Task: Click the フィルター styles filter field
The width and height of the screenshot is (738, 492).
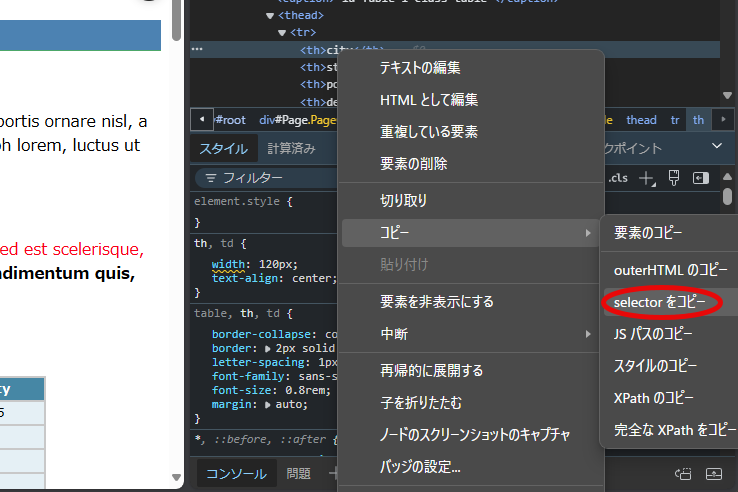Action: [266, 178]
